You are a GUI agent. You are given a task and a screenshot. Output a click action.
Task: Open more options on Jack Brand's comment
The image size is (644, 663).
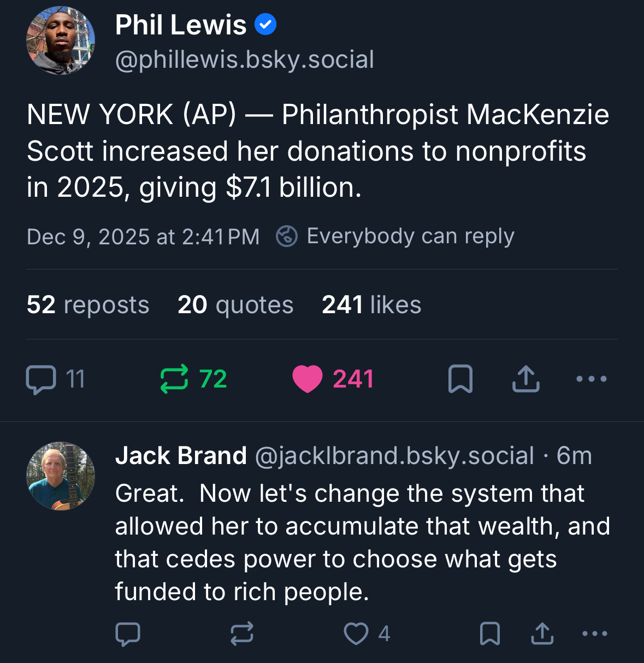click(x=595, y=634)
